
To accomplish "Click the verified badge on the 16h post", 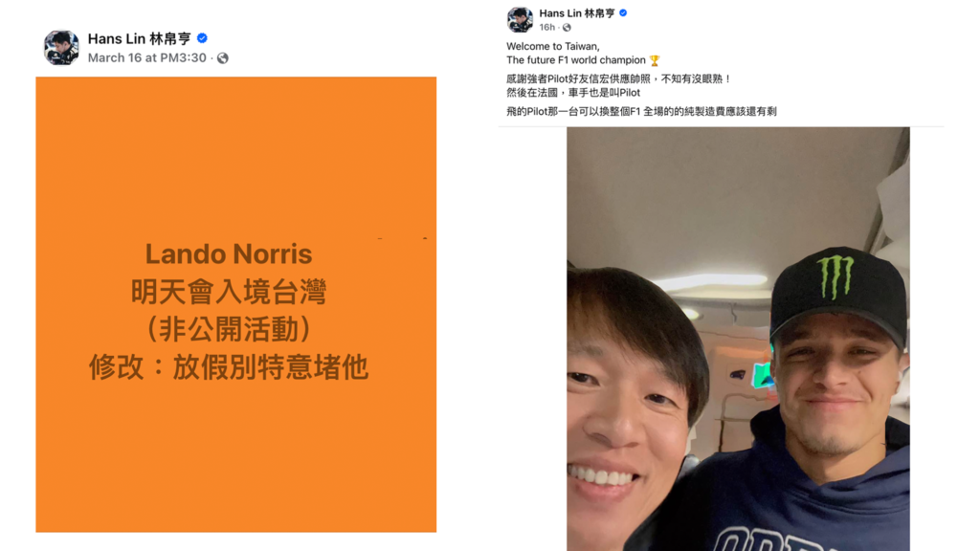I will [x=623, y=12].
